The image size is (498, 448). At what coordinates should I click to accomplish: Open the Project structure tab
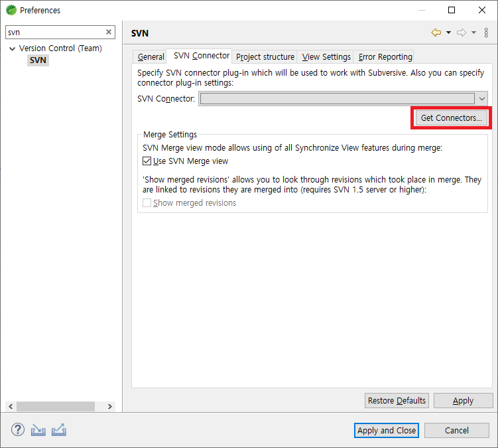pyautogui.click(x=265, y=57)
